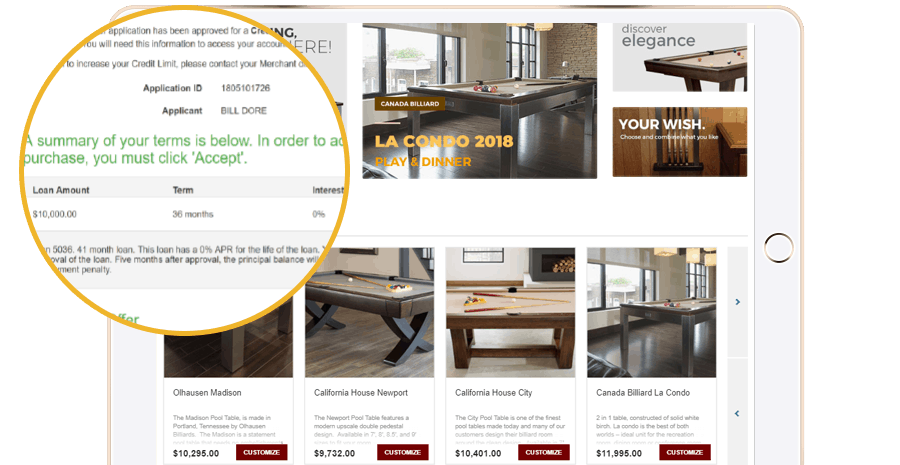The width and height of the screenshot is (900, 465).
Task: Customize the Olhausen Madison table
Action: (x=262, y=452)
